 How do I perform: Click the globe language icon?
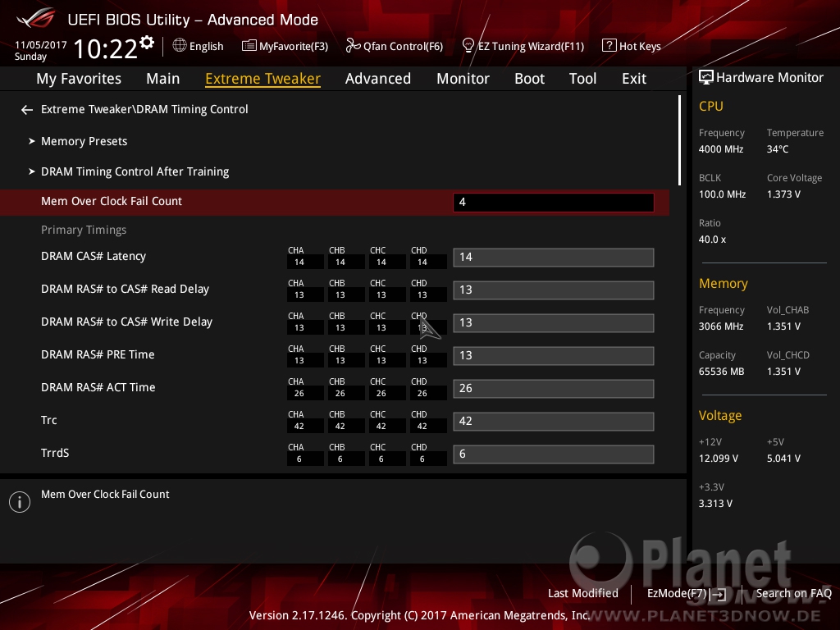click(180, 46)
